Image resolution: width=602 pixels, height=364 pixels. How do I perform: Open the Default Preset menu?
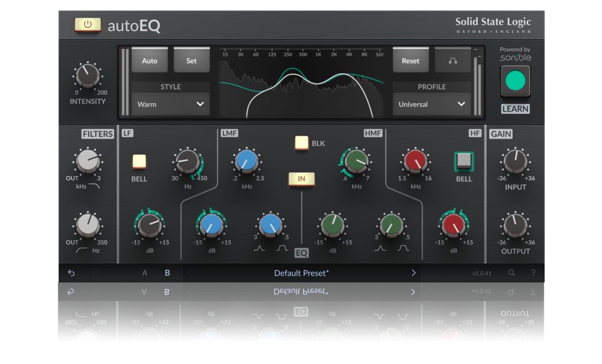click(302, 273)
